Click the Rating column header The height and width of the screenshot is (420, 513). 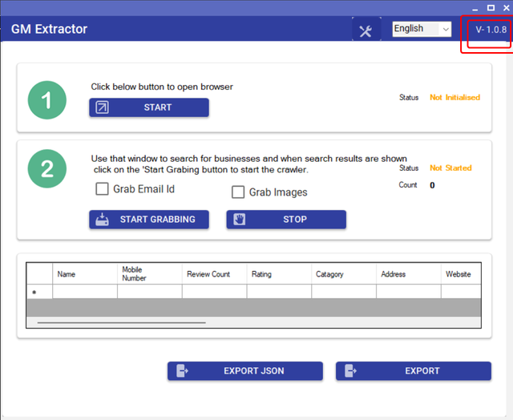point(279,274)
